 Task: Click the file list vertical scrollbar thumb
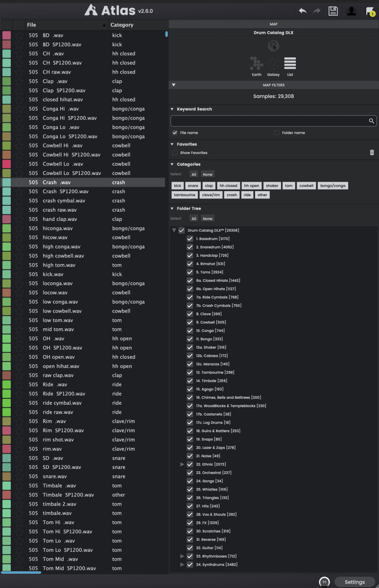tap(166, 34)
